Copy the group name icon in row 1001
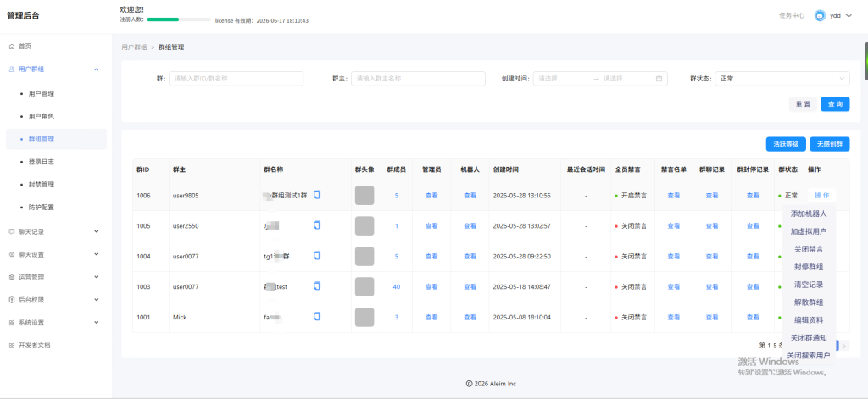This screenshot has width=868, height=399. pyautogui.click(x=317, y=317)
